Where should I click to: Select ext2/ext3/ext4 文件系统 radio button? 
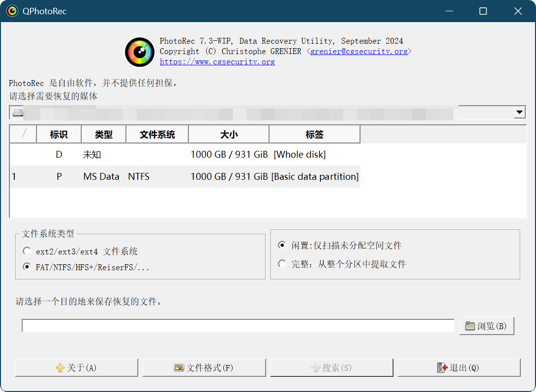(27, 252)
